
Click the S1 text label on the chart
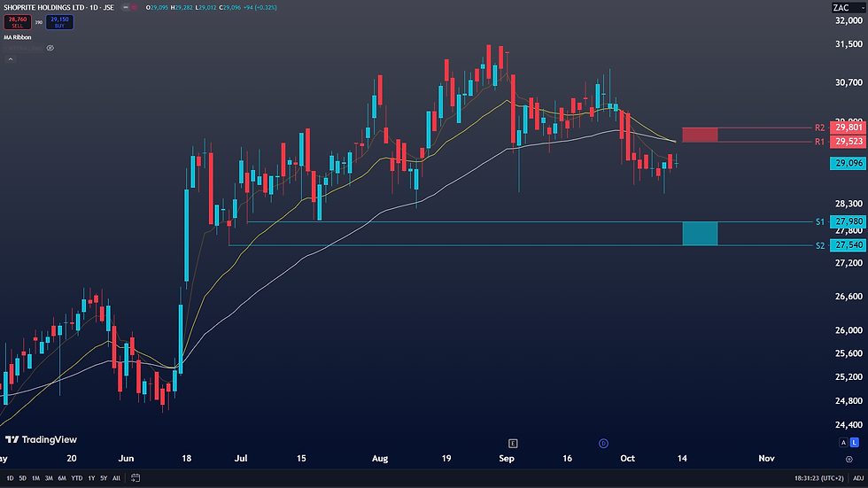pyautogui.click(x=820, y=222)
